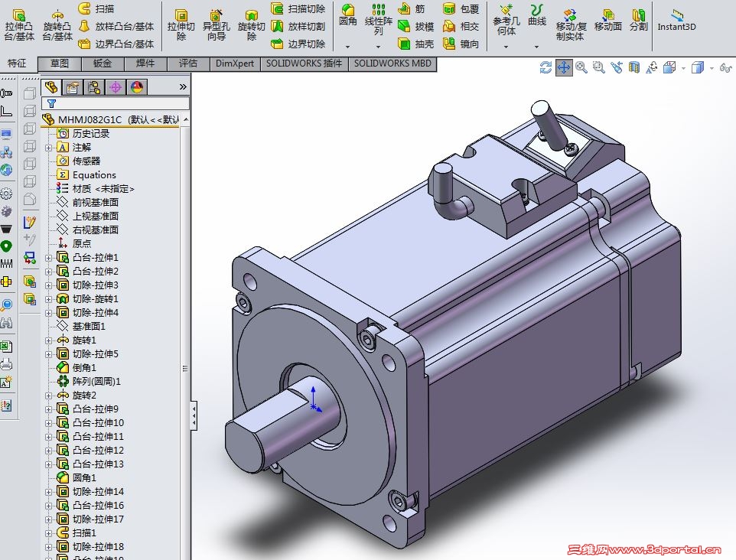Select the 分割 split tool
The height and width of the screenshot is (560, 736).
(x=638, y=20)
